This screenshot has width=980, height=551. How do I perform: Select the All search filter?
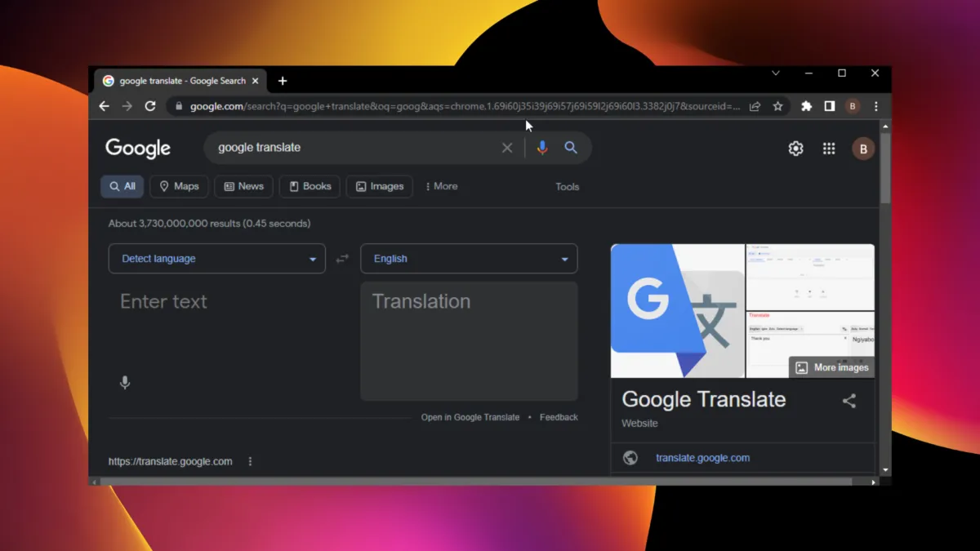[122, 186]
